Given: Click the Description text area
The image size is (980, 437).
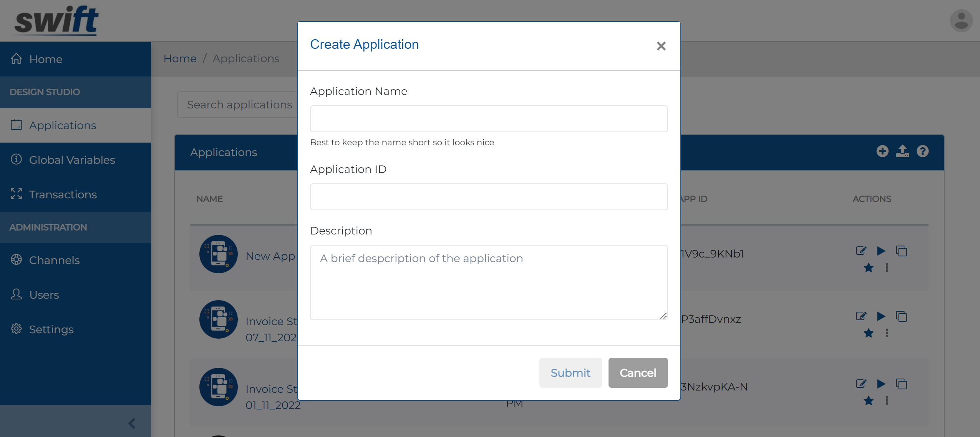Looking at the screenshot, I should [x=489, y=282].
